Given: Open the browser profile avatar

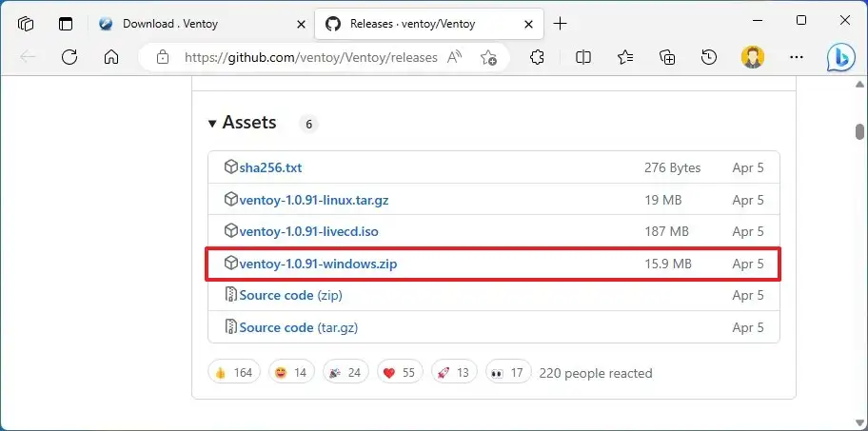Looking at the screenshot, I should tap(753, 57).
